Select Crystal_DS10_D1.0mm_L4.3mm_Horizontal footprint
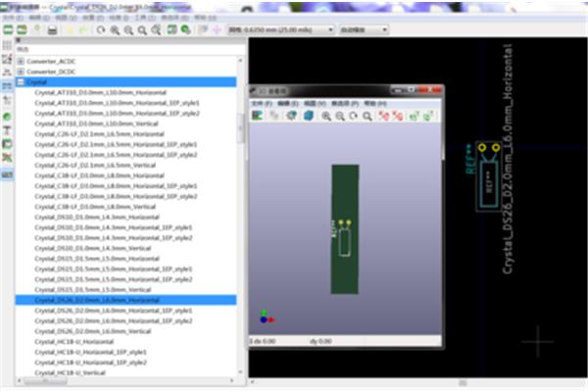 [97, 218]
